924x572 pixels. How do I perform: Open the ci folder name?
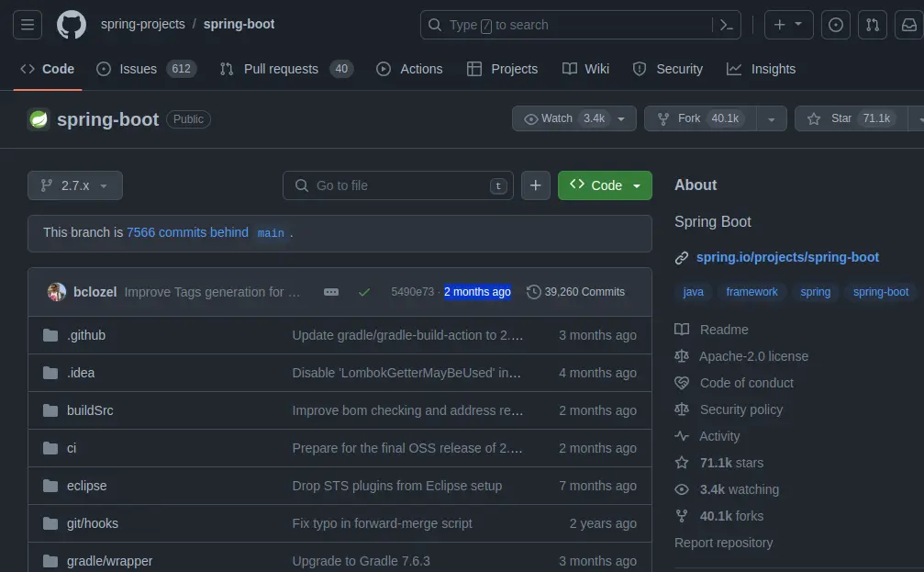tap(72, 448)
